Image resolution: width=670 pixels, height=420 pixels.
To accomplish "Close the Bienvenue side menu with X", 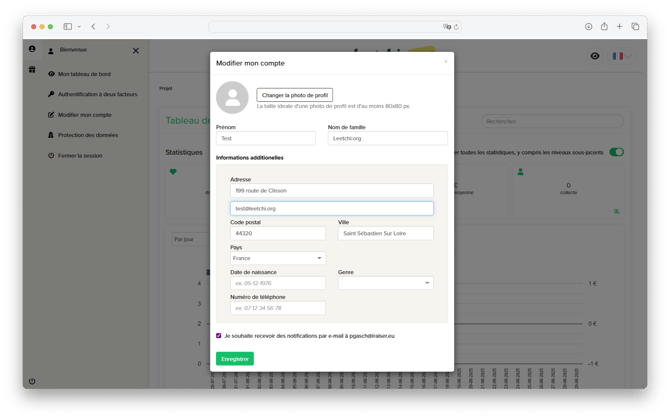I will point(136,50).
